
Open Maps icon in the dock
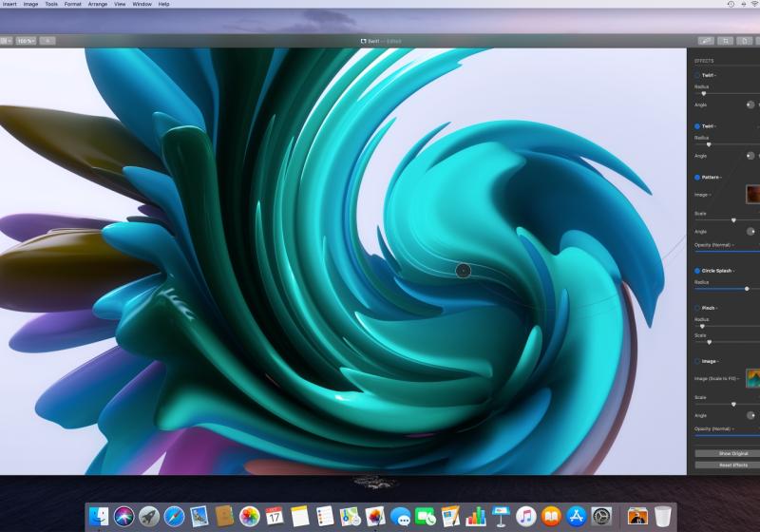[x=350, y=517]
